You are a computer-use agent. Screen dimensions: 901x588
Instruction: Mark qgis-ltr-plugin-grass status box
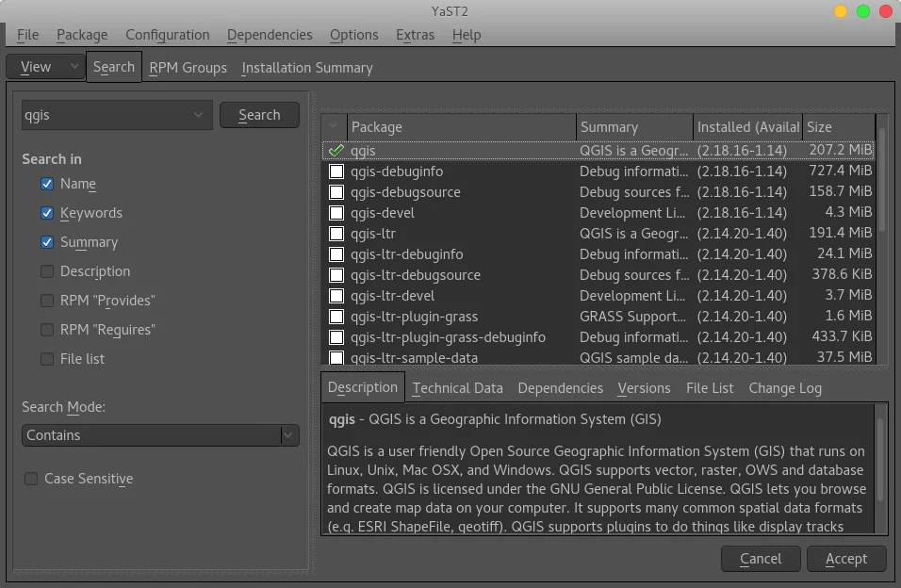(336, 316)
